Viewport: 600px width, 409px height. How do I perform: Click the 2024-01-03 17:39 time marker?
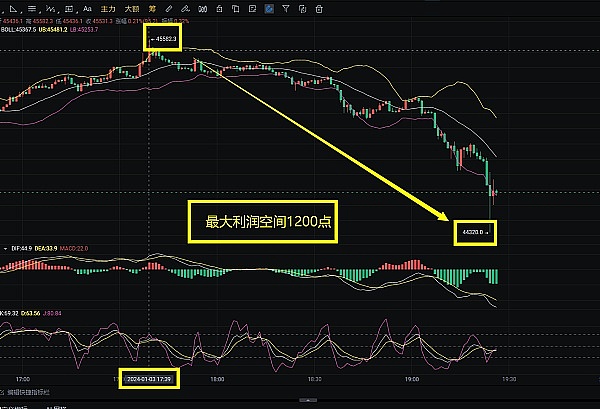point(150,380)
